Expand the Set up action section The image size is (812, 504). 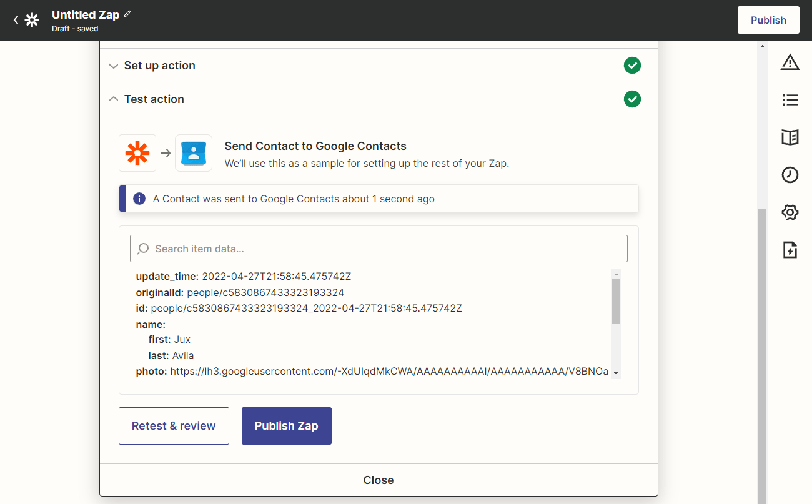point(159,66)
